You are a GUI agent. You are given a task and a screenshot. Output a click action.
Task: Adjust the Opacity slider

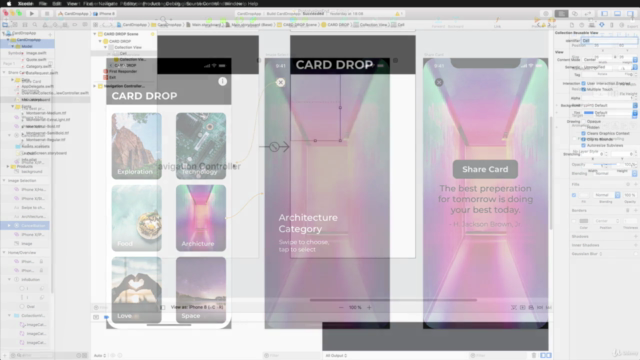coord(607,164)
